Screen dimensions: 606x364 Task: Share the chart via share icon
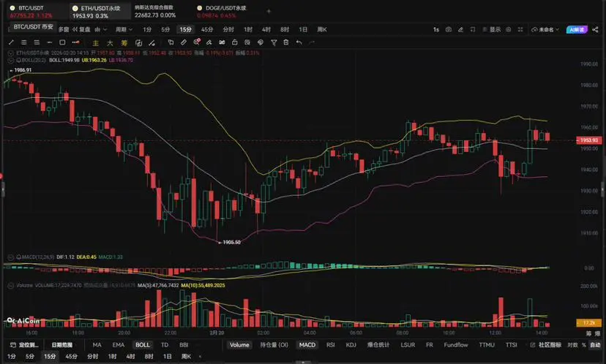[595, 29]
